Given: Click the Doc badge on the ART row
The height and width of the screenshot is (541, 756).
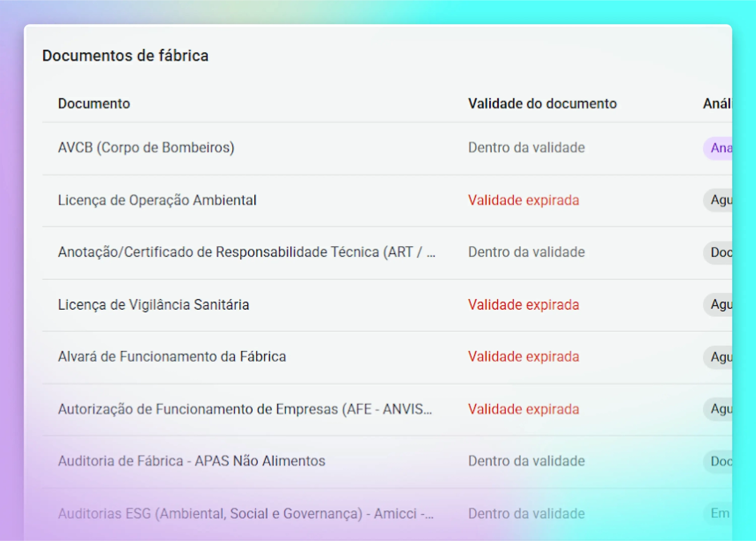Looking at the screenshot, I should click(720, 252).
